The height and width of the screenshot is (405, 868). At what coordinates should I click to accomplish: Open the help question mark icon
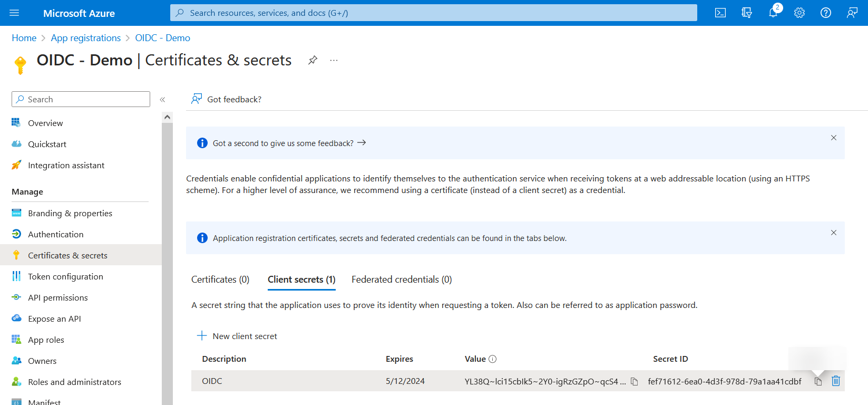825,13
